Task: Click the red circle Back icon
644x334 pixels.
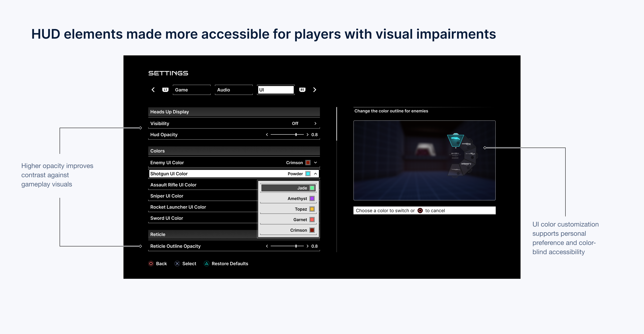Action: pyautogui.click(x=151, y=264)
